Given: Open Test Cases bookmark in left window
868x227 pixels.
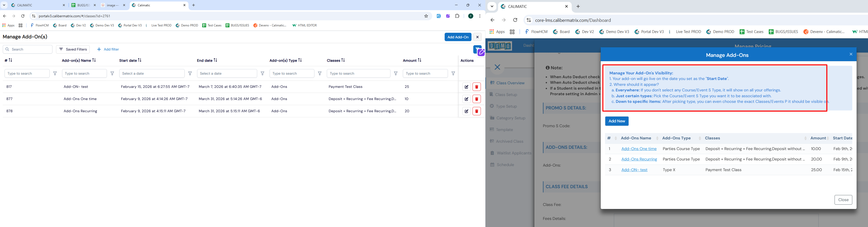Looking at the screenshot, I should 212,25.
